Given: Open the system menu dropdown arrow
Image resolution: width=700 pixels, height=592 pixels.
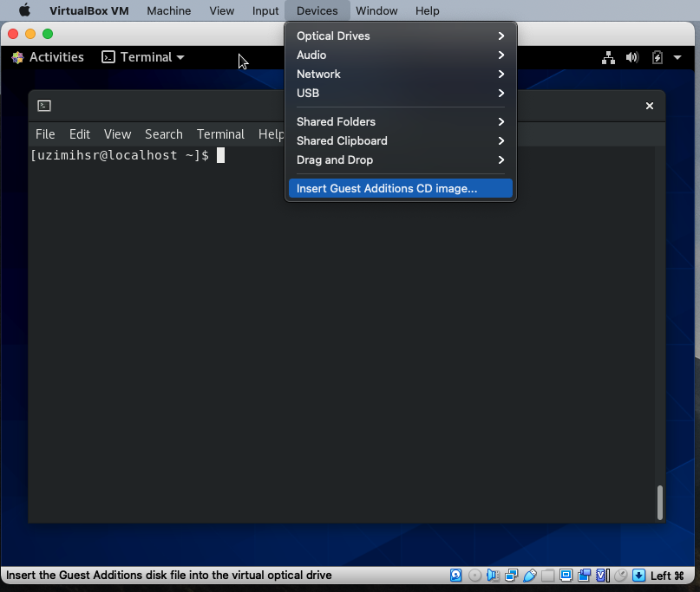Looking at the screenshot, I should pos(677,57).
